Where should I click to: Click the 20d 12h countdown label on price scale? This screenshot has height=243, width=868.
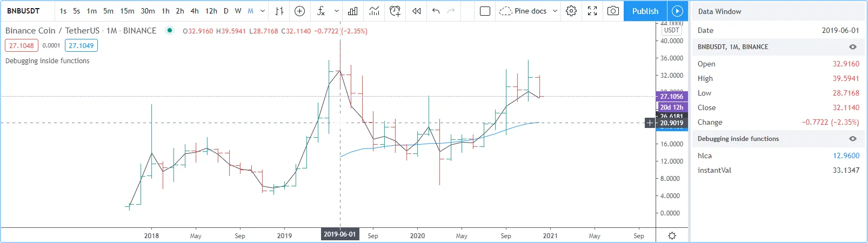[x=672, y=107]
